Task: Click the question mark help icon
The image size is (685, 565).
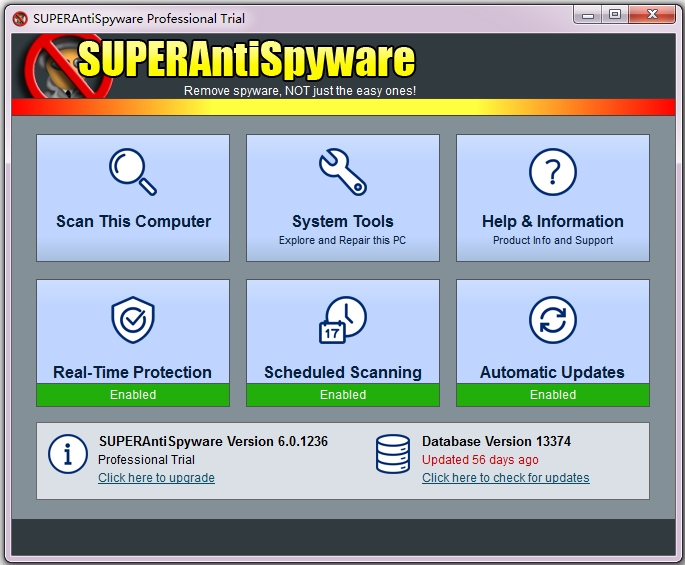Action: coord(553,172)
